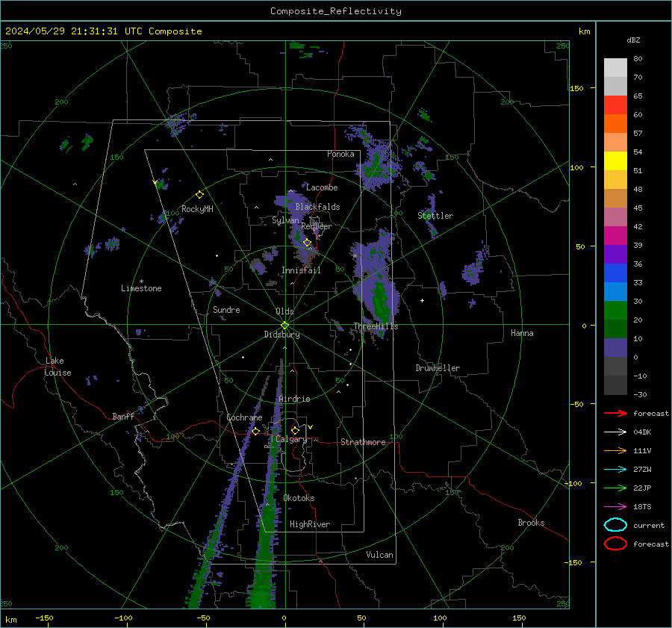
Task: Click the Brooks city label
Action: pyautogui.click(x=531, y=523)
